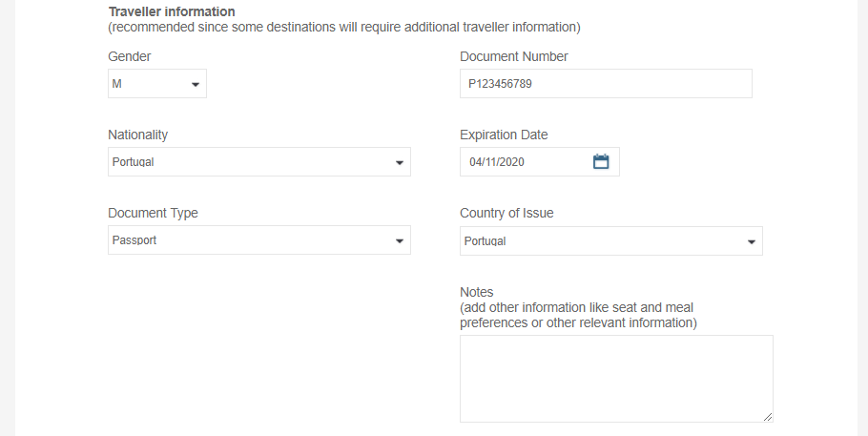Select the 'M' value in Gender
Viewport: 868px width, 436px height.
click(117, 84)
